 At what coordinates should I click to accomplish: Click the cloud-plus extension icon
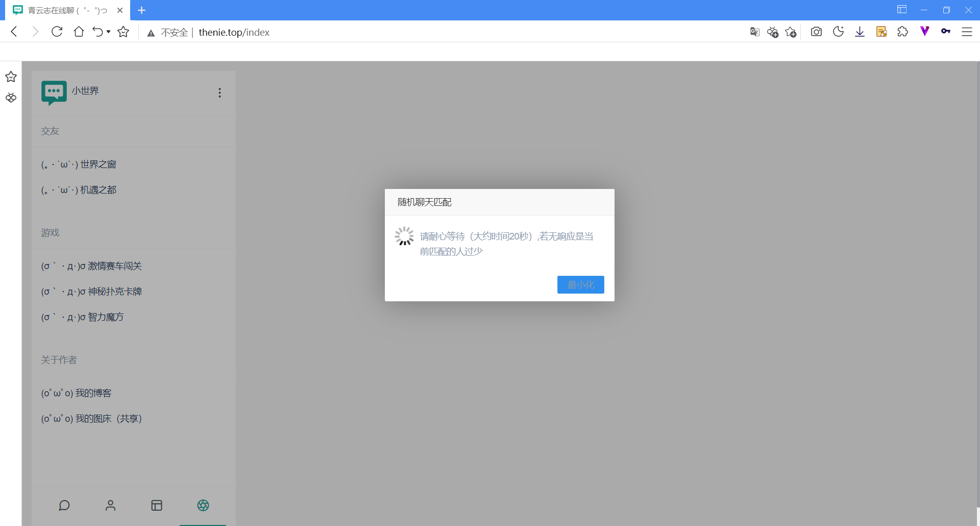point(773,32)
